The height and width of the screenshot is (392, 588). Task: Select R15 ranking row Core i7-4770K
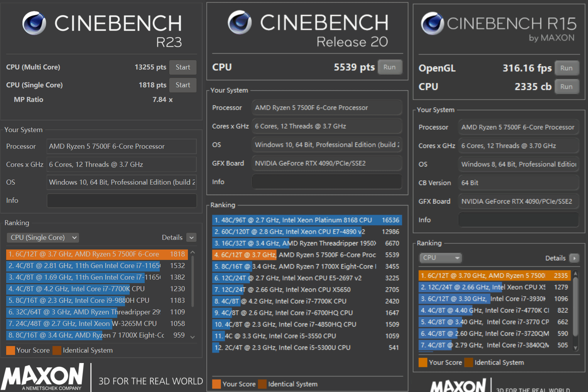(495, 311)
